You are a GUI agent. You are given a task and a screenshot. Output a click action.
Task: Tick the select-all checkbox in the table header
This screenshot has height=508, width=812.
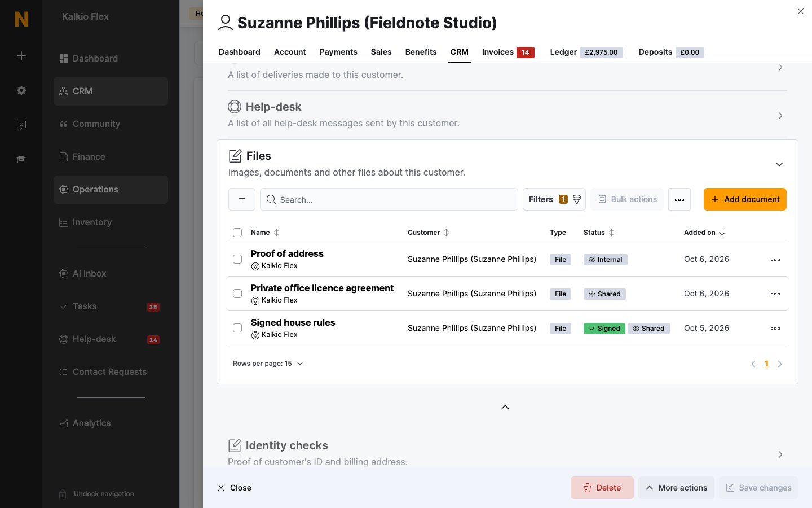237,233
